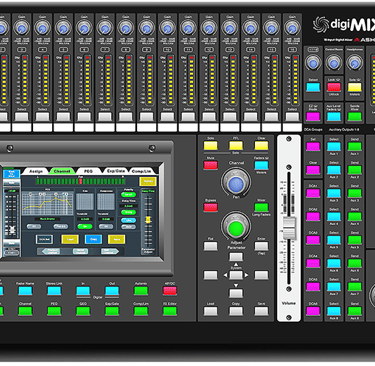Switch to the PEQ tab on the touchscreen
Viewport: 375px width, 366px height.
(x=88, y=171)
